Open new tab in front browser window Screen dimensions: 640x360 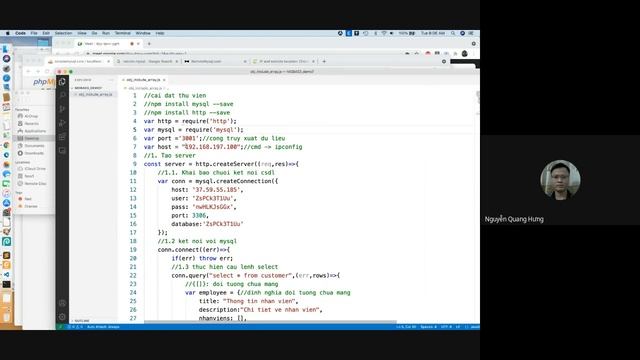324,61
